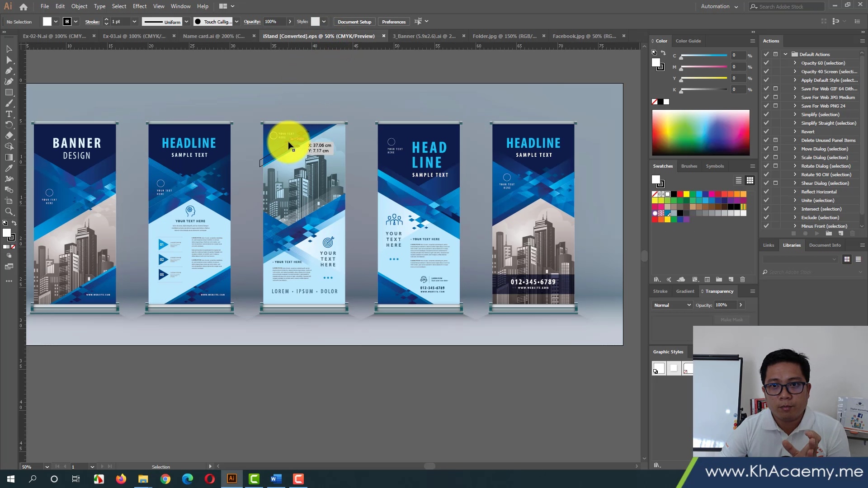Select the Zoom tool
868x488 pixels.
click(x=9, y=211)
